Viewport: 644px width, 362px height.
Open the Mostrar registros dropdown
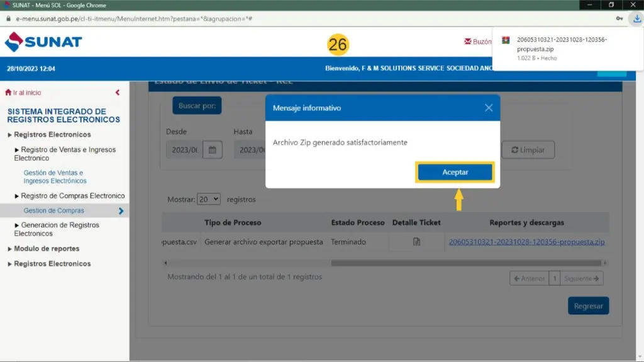click(x=208, y=199)
